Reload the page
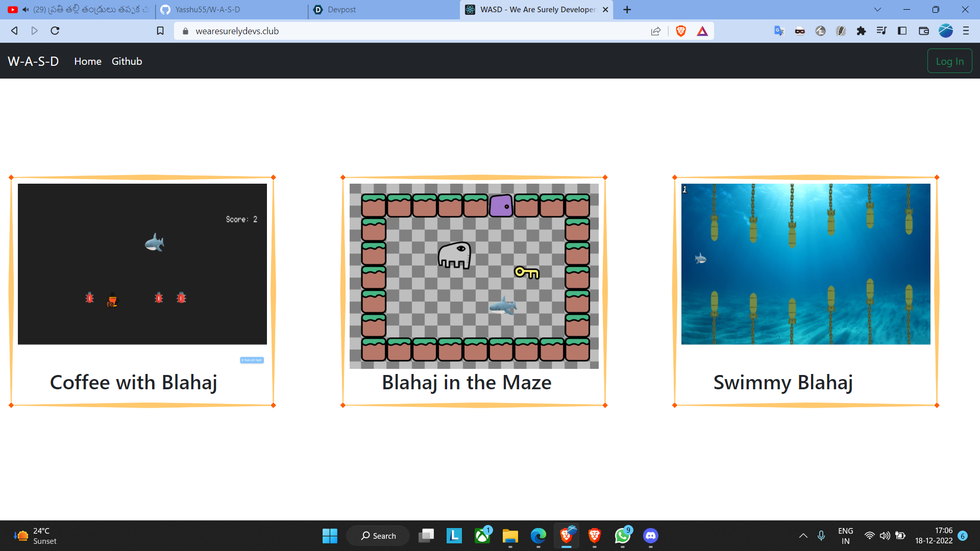Screen dimensions: 980x551 (x=55, y=31)
